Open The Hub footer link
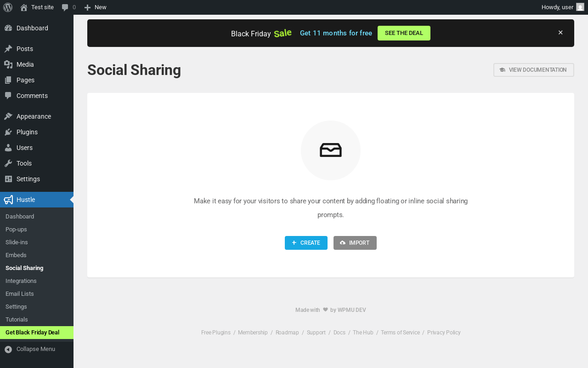This screenshot has width=588, height=368. 363,333
